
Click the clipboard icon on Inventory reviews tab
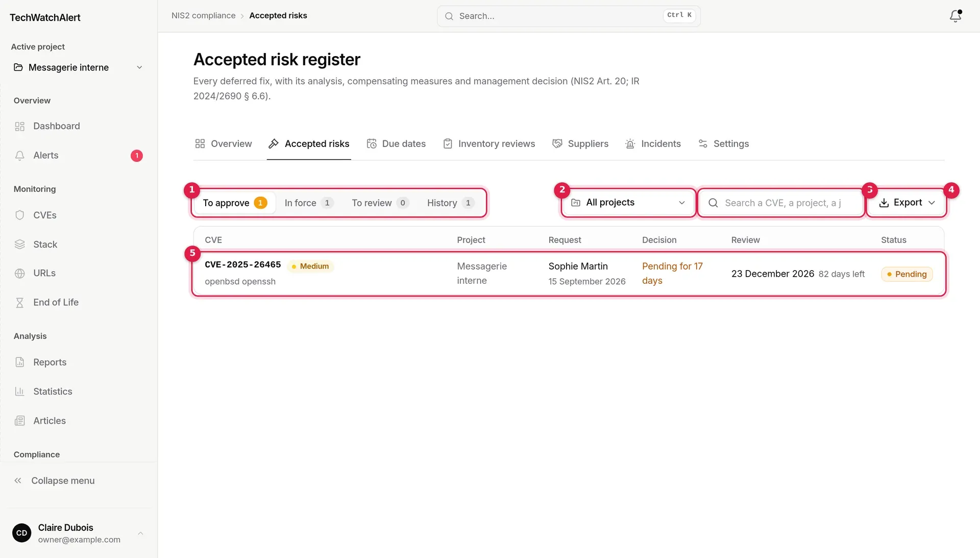448,143
